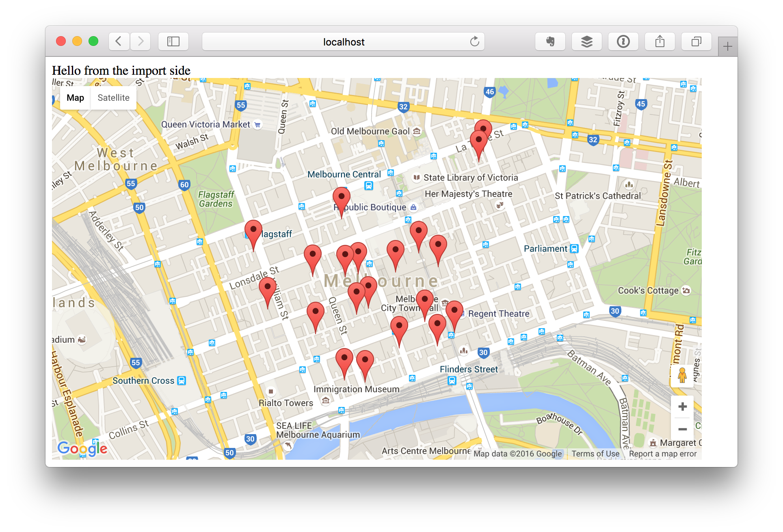The image size is (783, 532).
Task: Open the Terms of Use link
Action: click(x=595, y=454)
